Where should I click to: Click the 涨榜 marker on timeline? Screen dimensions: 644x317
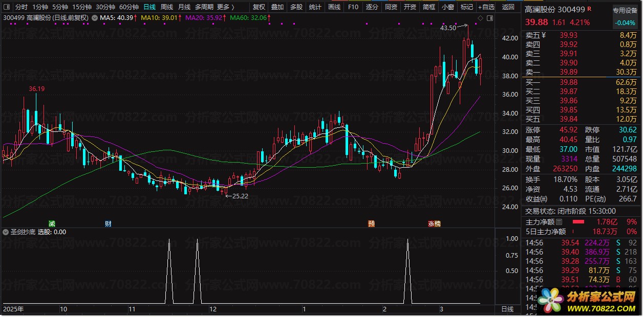(434, 224)
